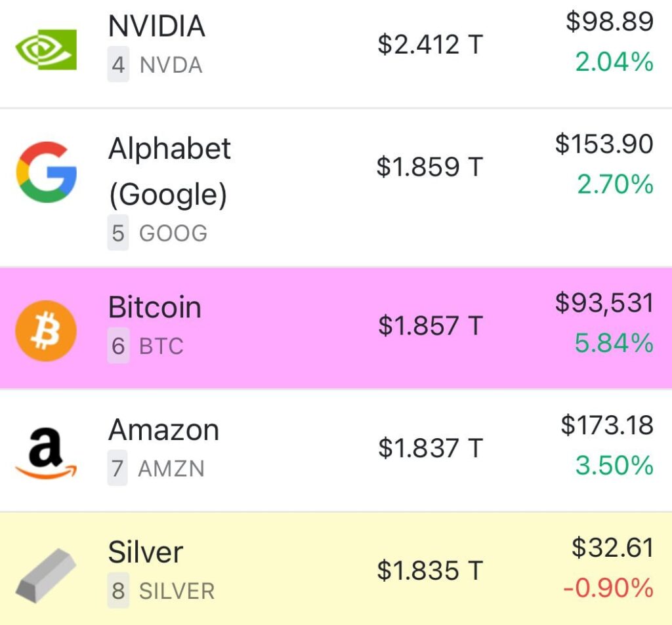The width and height of the screenshot is (672, 625).
Task: Click Bitcoin's $93,531 price
Action: pos(604,302)
